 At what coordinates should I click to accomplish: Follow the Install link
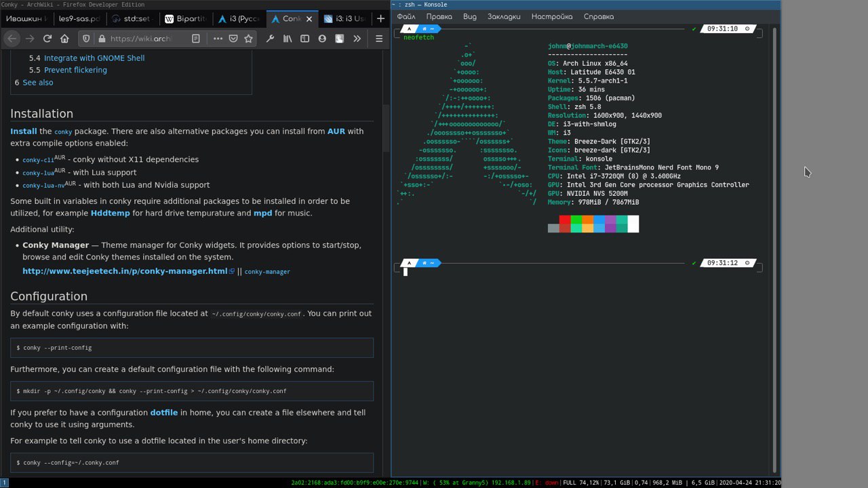click(x=24, y=131)
